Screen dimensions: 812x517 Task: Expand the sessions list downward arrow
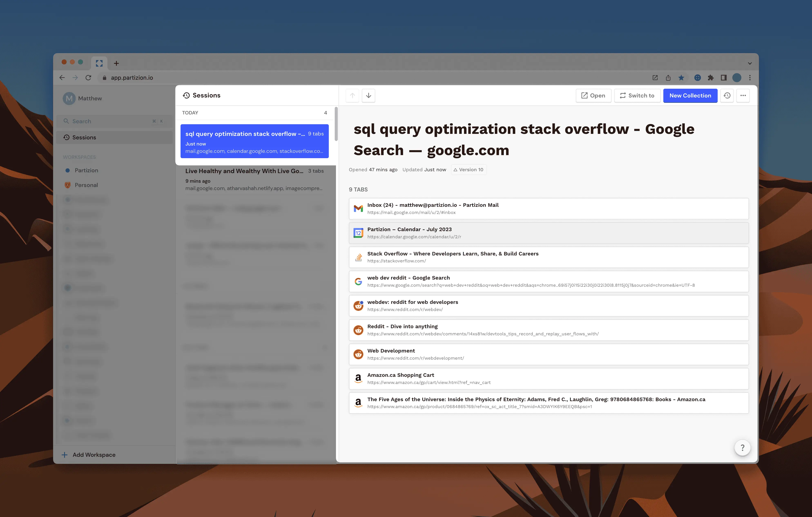[x=369, y=95]
